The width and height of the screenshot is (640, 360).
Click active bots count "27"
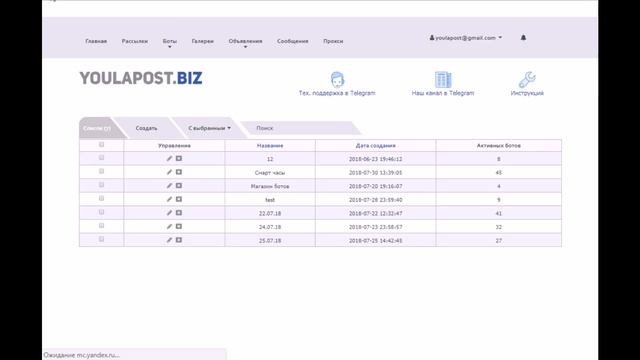[x=498, y=241]
